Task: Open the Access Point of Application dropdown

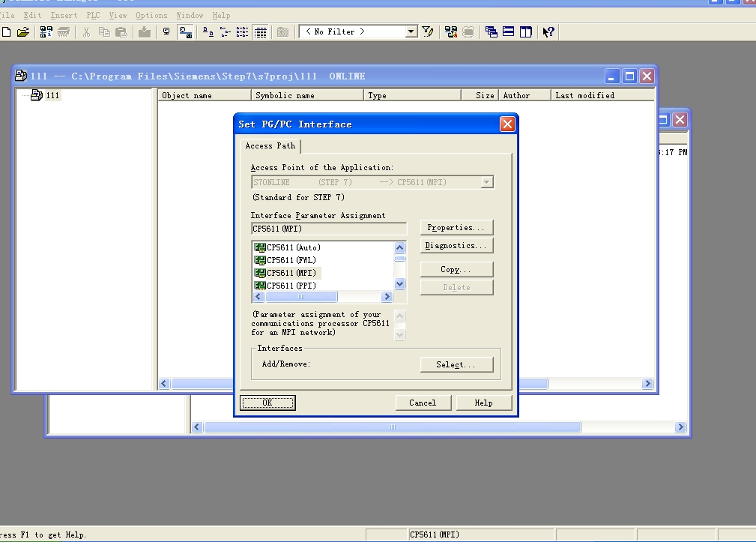Action: coord(487,182)
